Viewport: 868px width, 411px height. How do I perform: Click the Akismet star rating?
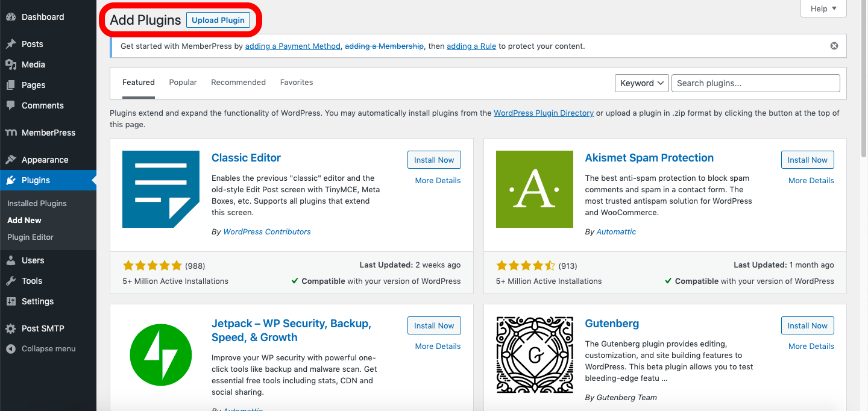[526, 265]
